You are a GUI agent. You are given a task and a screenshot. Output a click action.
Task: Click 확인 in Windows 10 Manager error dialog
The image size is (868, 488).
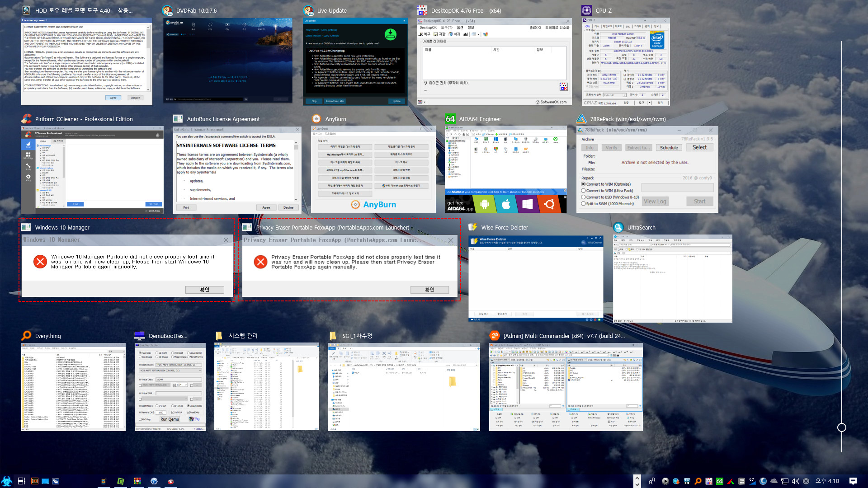click(204, 290)
